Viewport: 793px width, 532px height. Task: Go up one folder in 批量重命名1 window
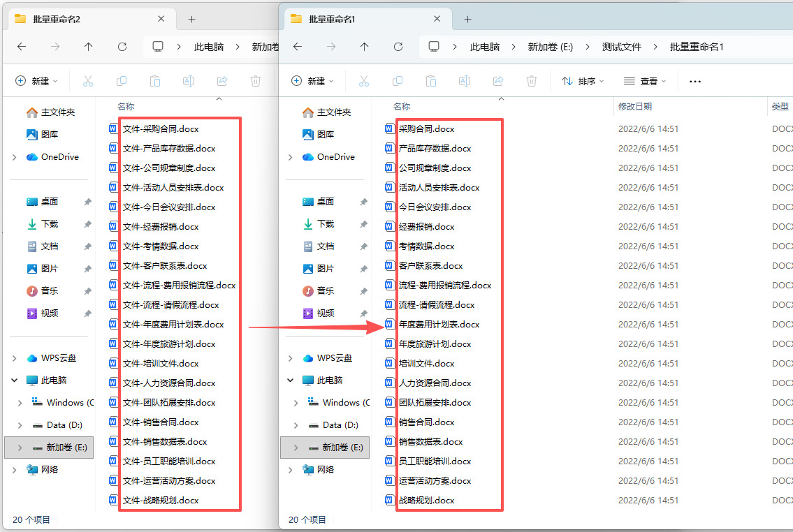[364, 47]
